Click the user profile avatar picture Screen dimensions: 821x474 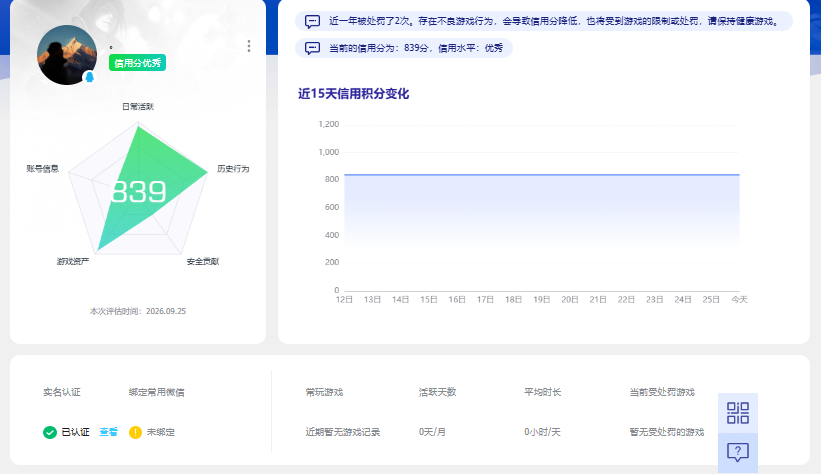click(x=67, y=55)
